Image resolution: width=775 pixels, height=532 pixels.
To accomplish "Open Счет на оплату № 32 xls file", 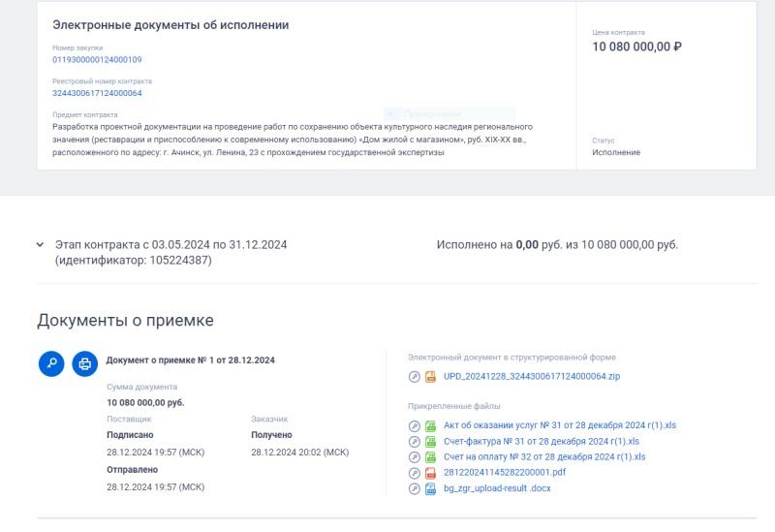I will pyautogui.click(x=543, y=456).
